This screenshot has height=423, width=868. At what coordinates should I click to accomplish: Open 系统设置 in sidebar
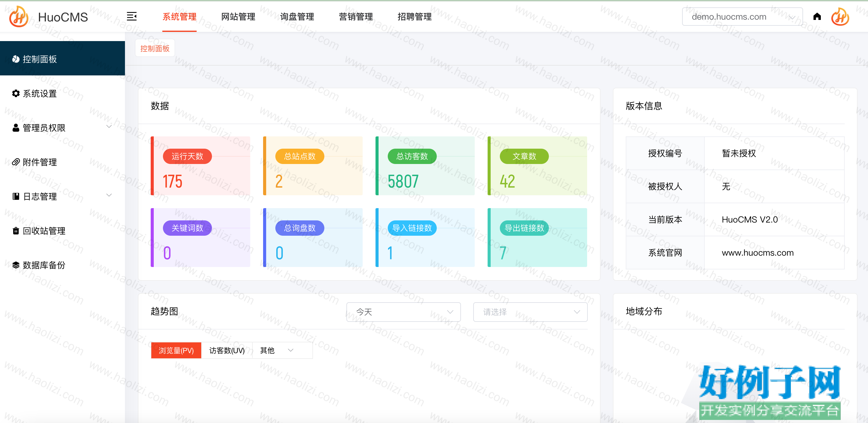click(x=62, y=93)
